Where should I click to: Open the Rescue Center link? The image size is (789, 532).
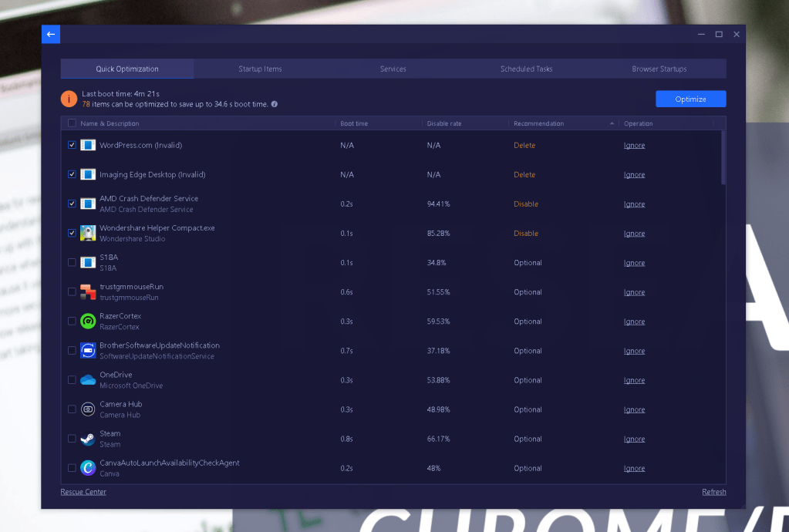(83, 492)
